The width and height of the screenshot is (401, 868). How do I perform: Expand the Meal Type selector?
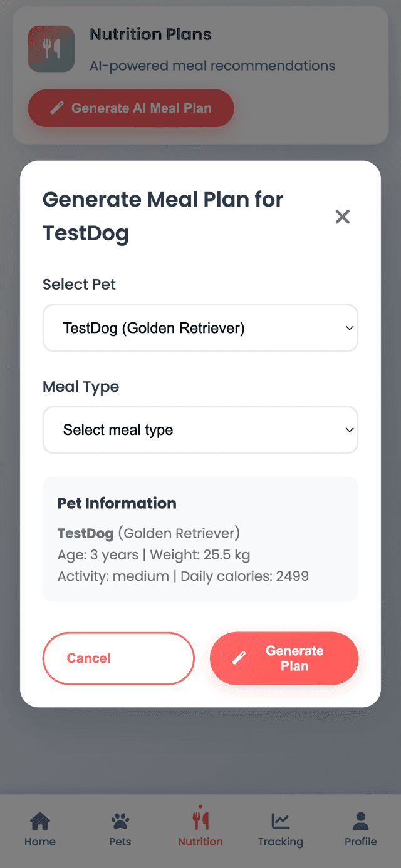[200, 430]
